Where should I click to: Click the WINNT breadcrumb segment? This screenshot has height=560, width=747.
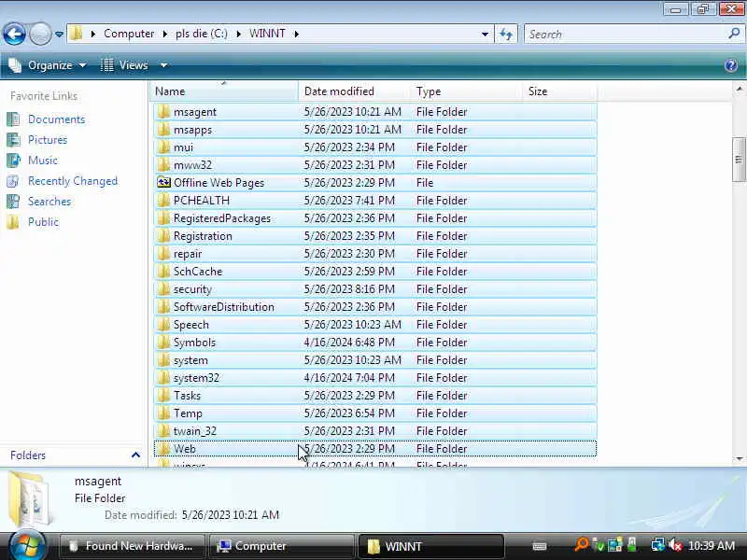pyautogui.click(x=267, y=34)
